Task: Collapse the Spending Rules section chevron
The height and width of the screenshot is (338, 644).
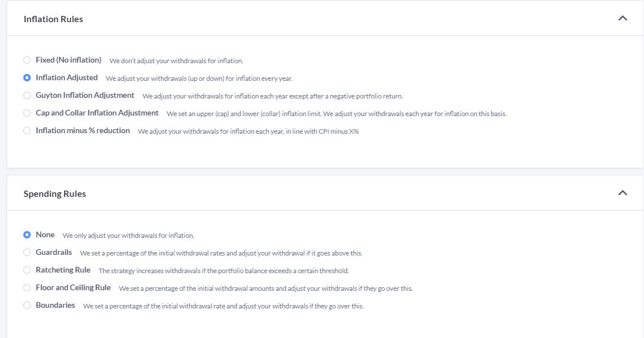Action: (622, 193)
